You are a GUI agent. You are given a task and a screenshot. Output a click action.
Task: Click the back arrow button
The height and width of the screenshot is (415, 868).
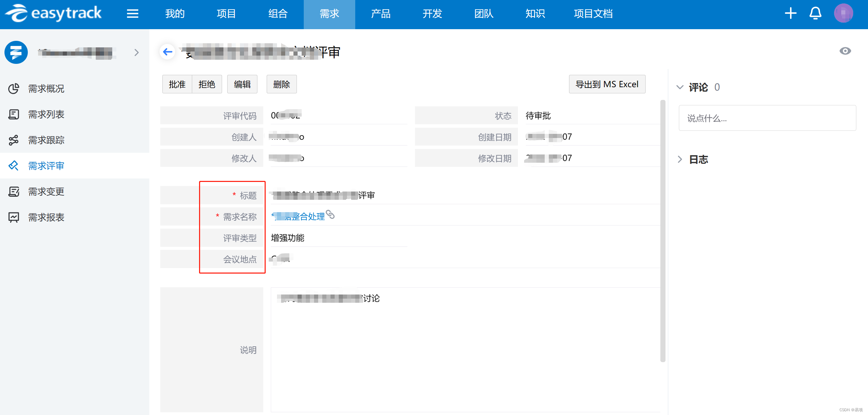click(167, 52)
